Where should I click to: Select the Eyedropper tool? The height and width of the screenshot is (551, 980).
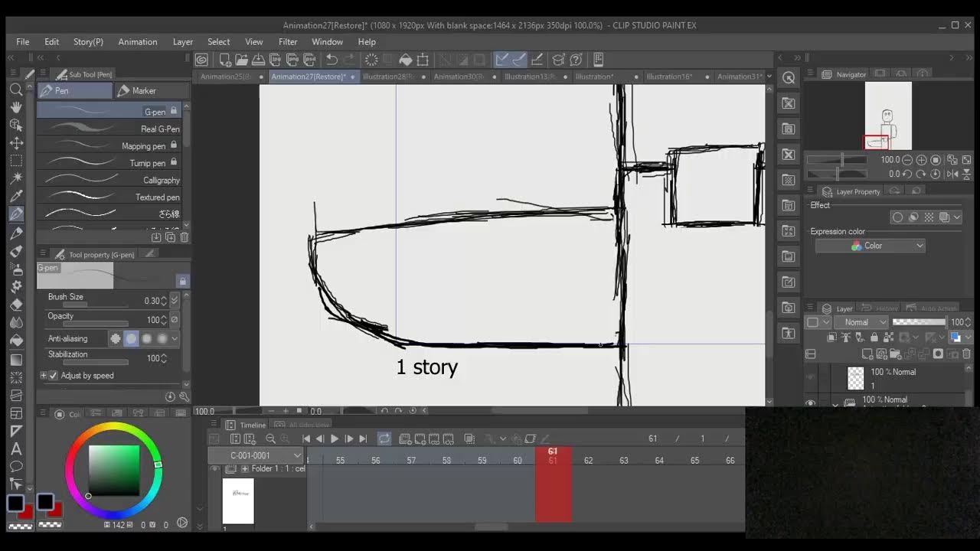[16, 196]
